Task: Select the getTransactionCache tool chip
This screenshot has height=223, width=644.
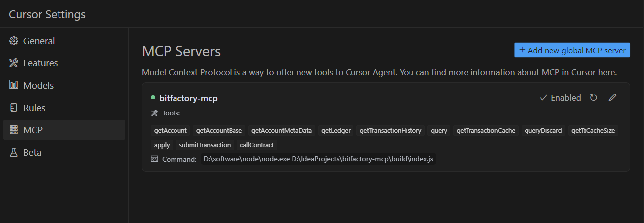Action: [486, 131]
